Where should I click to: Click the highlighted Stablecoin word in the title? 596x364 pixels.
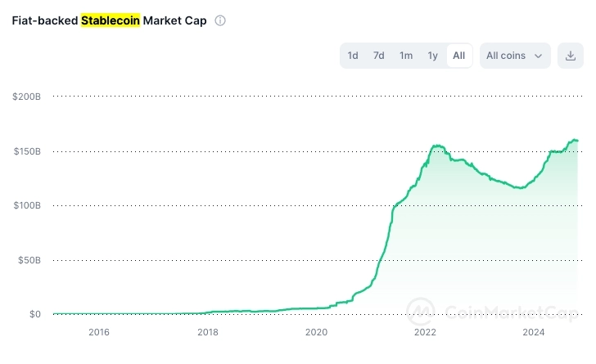110,20
